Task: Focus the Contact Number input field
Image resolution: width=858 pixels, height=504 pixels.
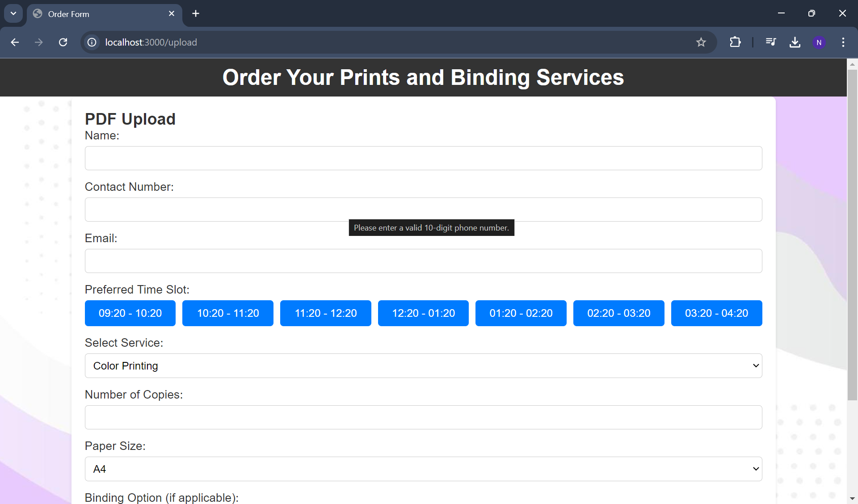Action: tap(423, 210)
